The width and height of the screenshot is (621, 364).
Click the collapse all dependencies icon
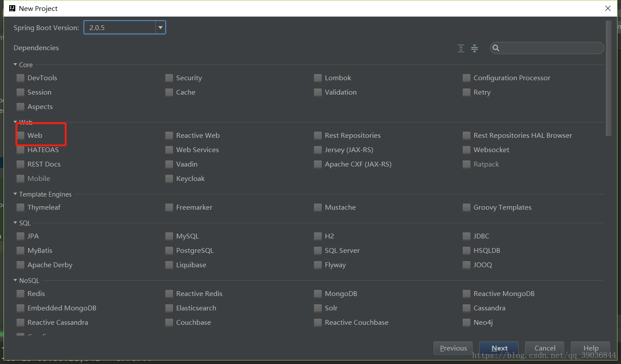[x=474, y=48]
